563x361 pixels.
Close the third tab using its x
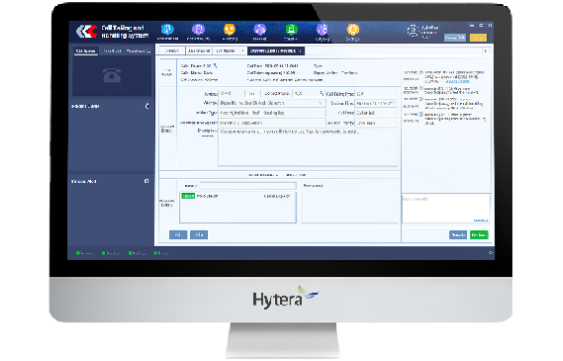point(243,51)
